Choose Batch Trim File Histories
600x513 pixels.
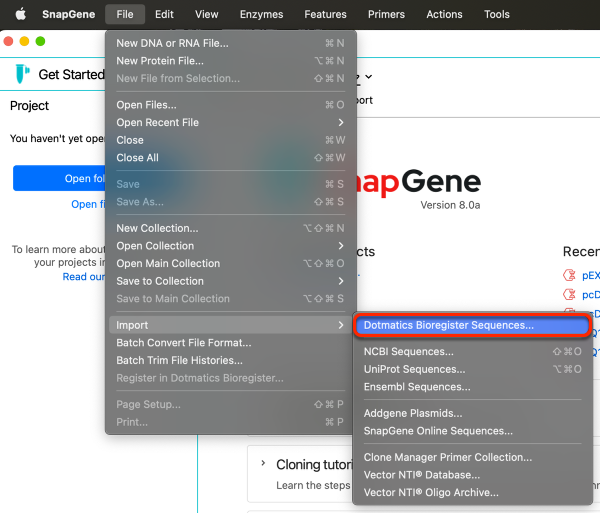[230, 360]
